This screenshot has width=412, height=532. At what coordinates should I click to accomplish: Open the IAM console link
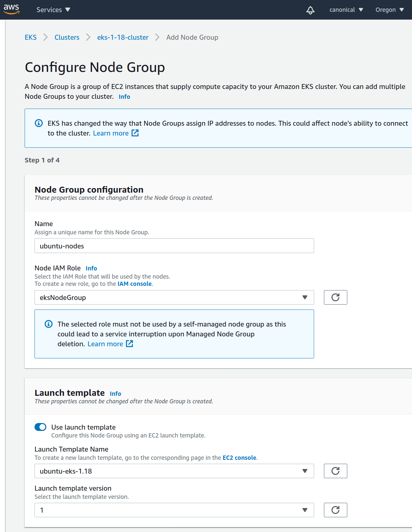[135, 284]
